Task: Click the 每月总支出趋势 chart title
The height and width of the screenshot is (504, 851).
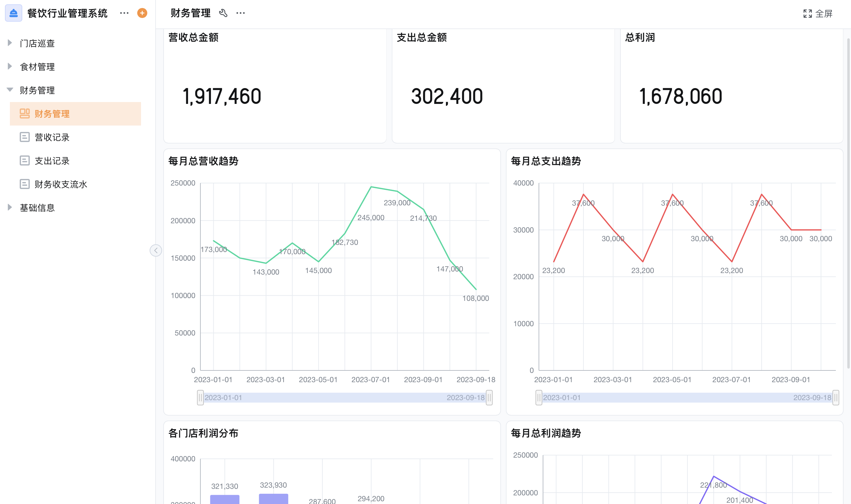Action: [x=546, y=161]
